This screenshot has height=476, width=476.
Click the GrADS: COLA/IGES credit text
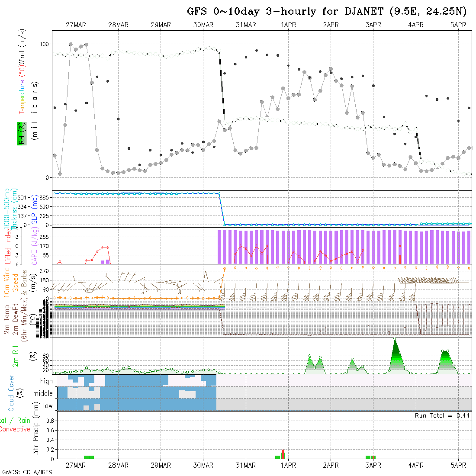click(27, 472)
